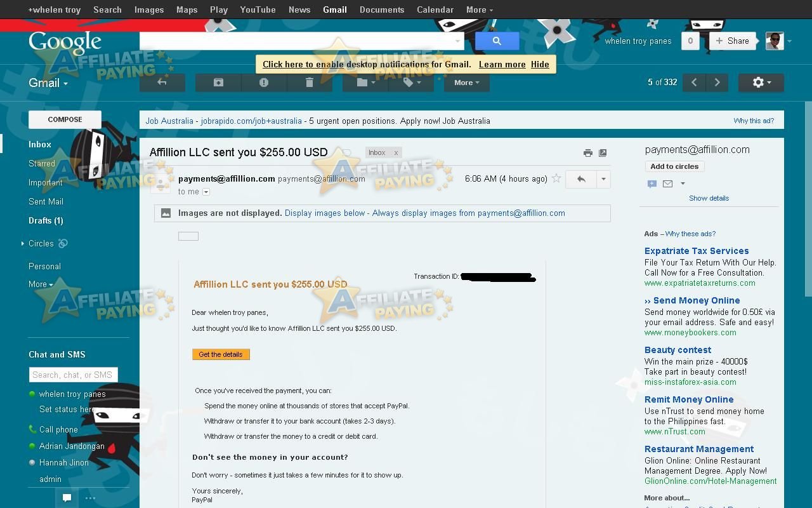Open Maps in the top bar
This screenshot has height=508, width=812.
(x=187, y=10)
